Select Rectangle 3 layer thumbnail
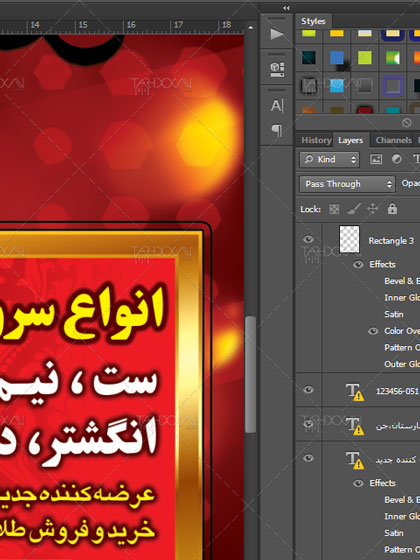 click(x=349, y=240)
